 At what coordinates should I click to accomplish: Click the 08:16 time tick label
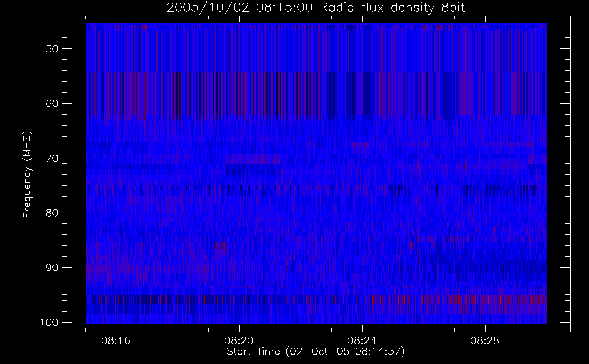pyautogui.click(x=116, y=341)
